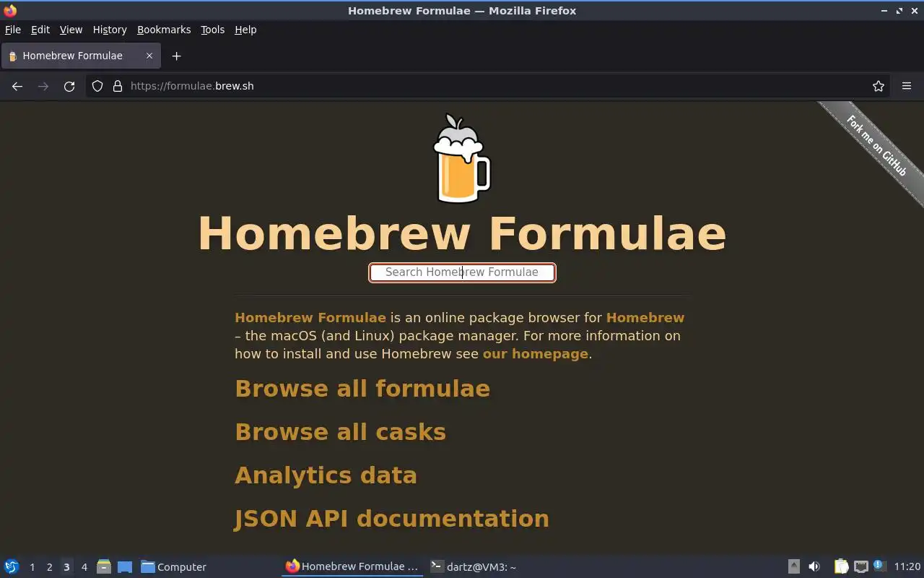Viewport: 924px width, 578px height.
Task: Click the bold 'Homebrew Formulae' paragraph link
Action: coord(310,318)
